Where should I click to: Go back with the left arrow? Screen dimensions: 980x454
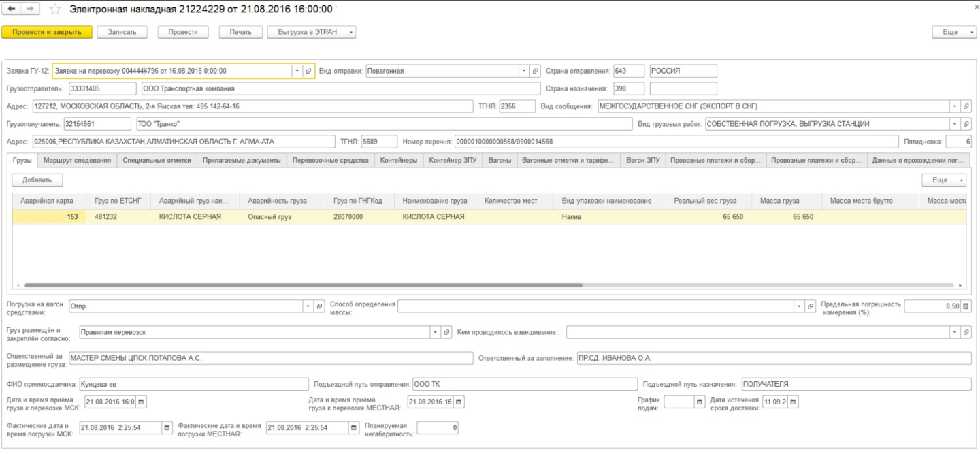tap(11, 9)
